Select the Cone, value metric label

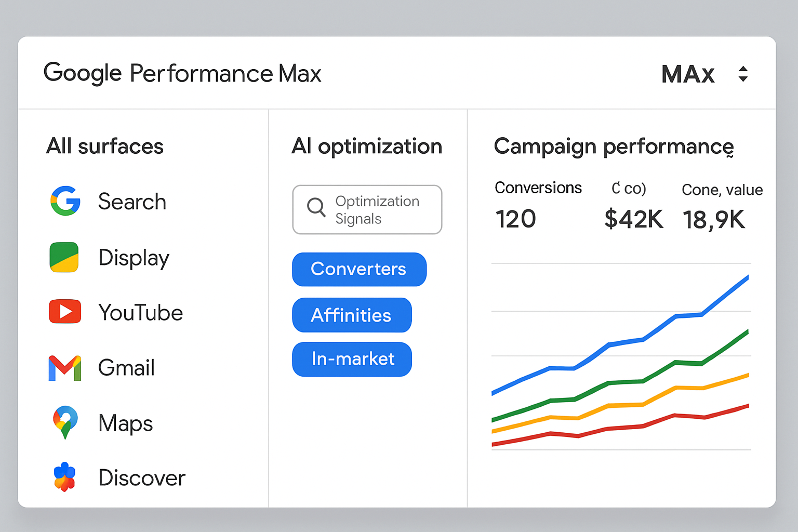coord(722,190)
